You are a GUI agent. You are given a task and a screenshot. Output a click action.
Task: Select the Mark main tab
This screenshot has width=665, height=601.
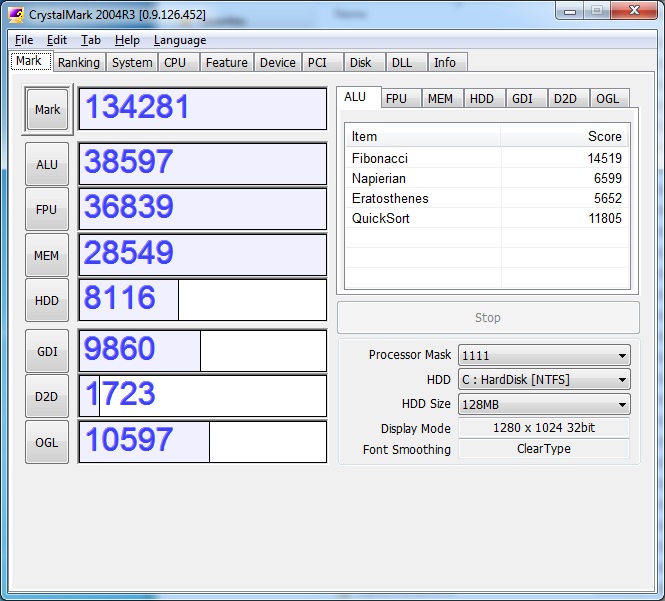click(x=31, y=61)
